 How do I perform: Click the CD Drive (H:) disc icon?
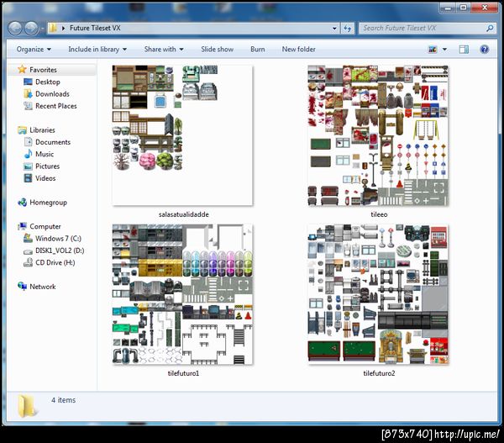pos(28,262)
